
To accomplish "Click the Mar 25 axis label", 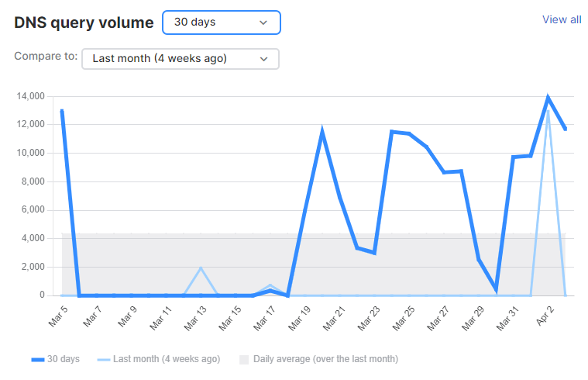I will pos(402,318).
